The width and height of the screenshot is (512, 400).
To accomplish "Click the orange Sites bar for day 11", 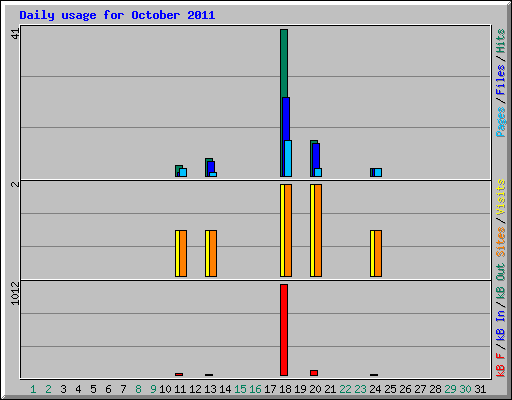I will tap(183, 253).
